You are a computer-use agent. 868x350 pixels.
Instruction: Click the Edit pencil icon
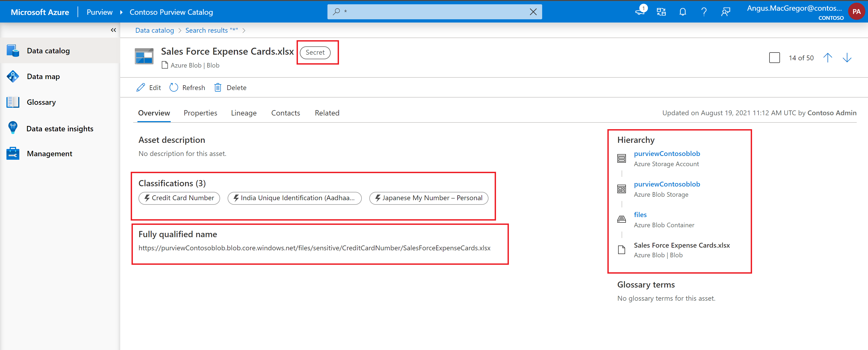click(141, 87)
